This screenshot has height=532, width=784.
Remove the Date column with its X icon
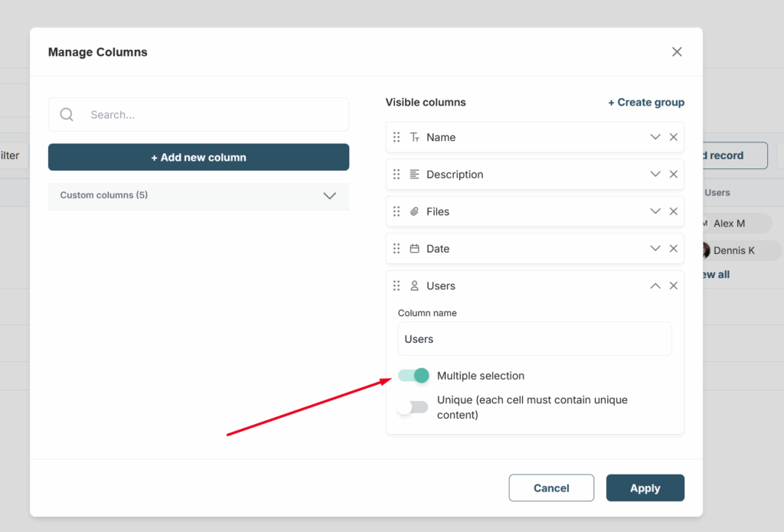[x=674, y=248]
